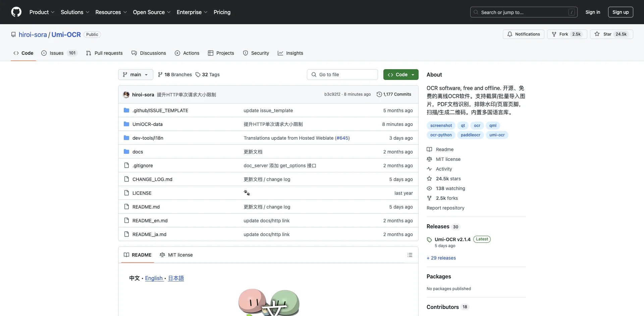Click commit hash b3c92f2
This screenshot has width=644, height=316.
tap(332, 94)
